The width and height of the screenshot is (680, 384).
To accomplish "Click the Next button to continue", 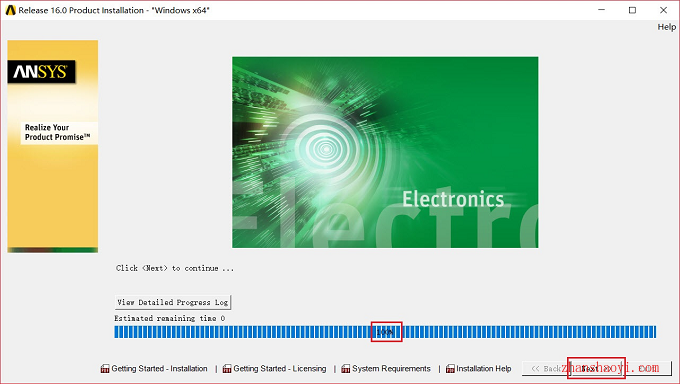I will (x=597, y=368).
